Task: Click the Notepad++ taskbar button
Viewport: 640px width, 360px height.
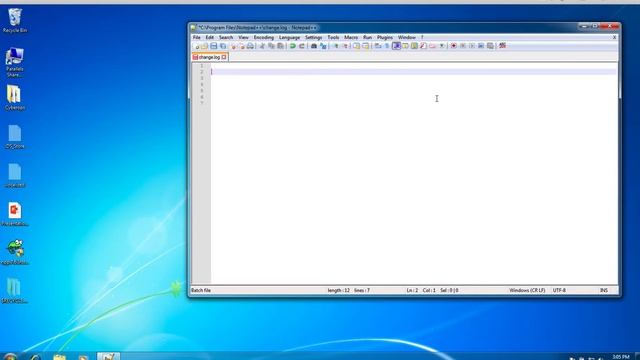Action: coord(108,356)
